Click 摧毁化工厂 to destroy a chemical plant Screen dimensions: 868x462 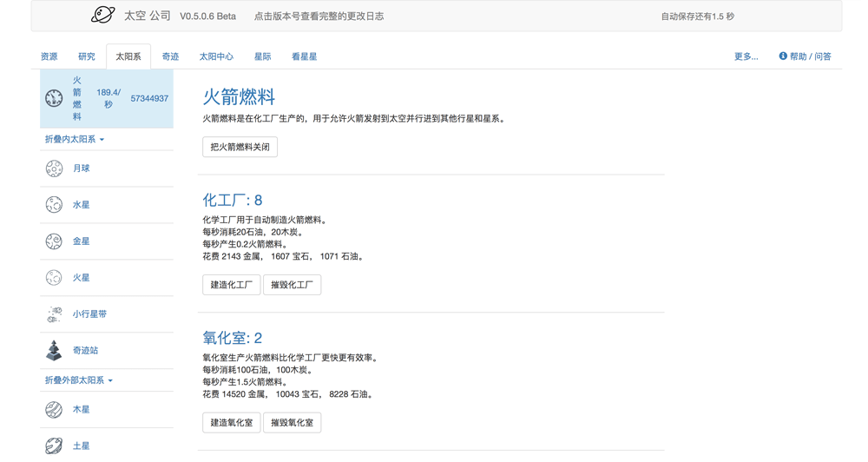pos(292,285)
